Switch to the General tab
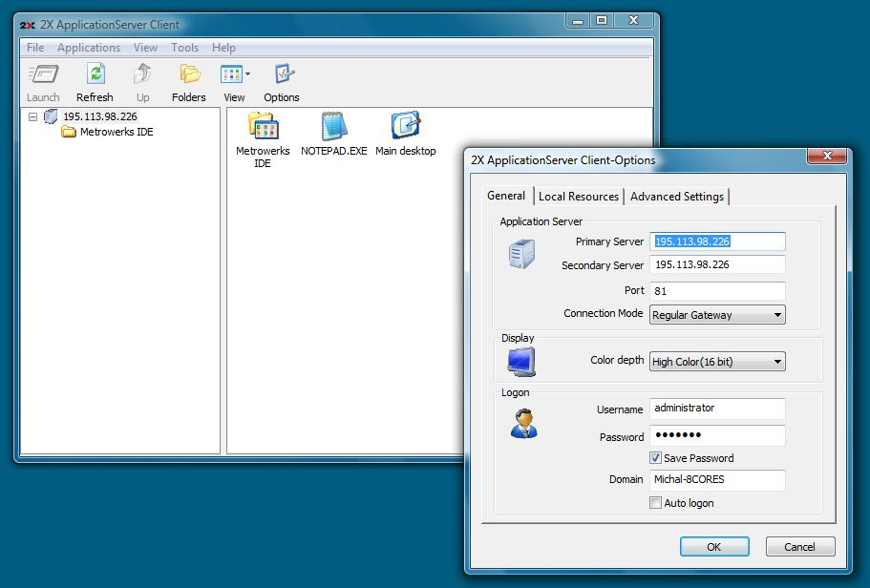Screen dimensions: 870x588 [x=506, y=196]
